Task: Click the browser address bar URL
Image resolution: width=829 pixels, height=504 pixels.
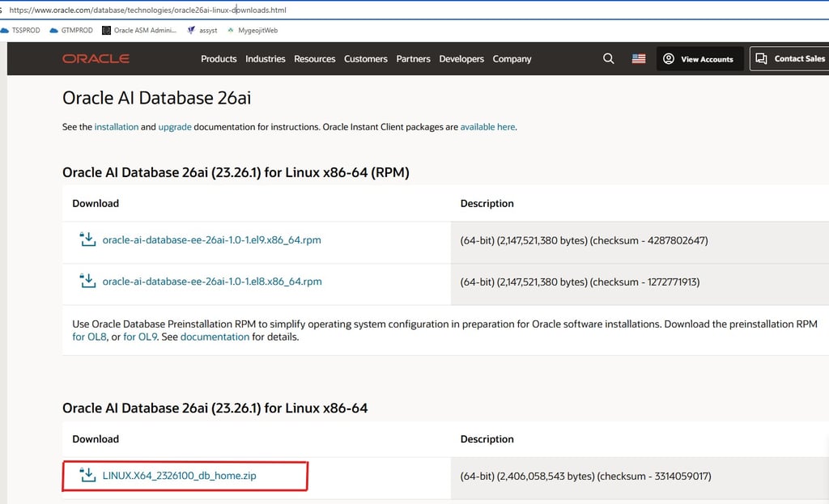Action: pos(147,10)
